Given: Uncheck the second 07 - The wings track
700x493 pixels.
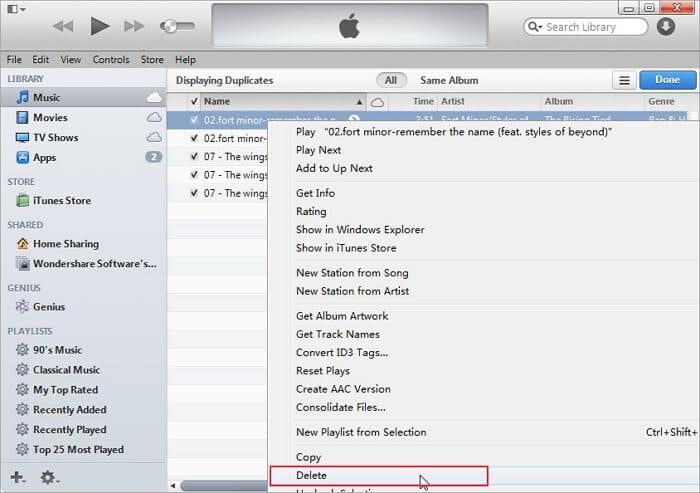Looking at the screenshot, I should pyautogui.click(x=194, y=175).
